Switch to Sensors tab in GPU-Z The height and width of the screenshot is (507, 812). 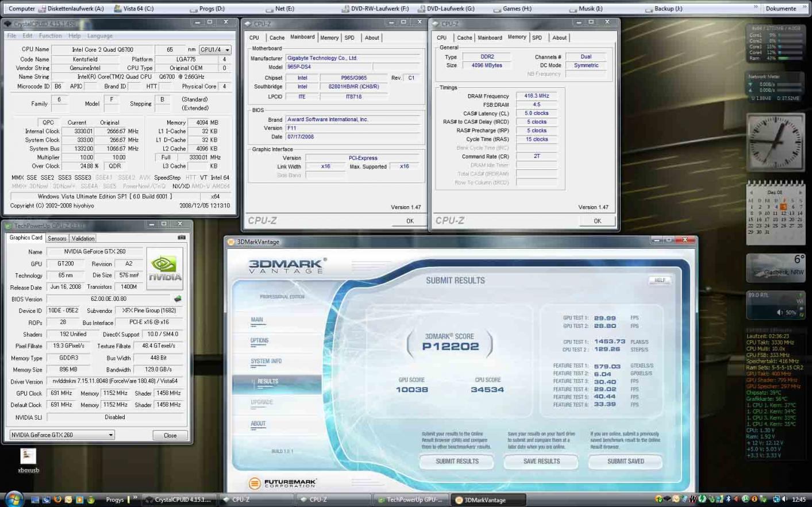[x=57, y=238]
